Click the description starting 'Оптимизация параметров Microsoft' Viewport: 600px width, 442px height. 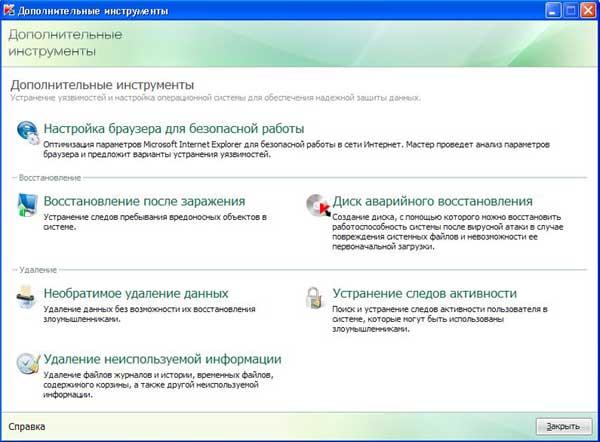[297, 150]
